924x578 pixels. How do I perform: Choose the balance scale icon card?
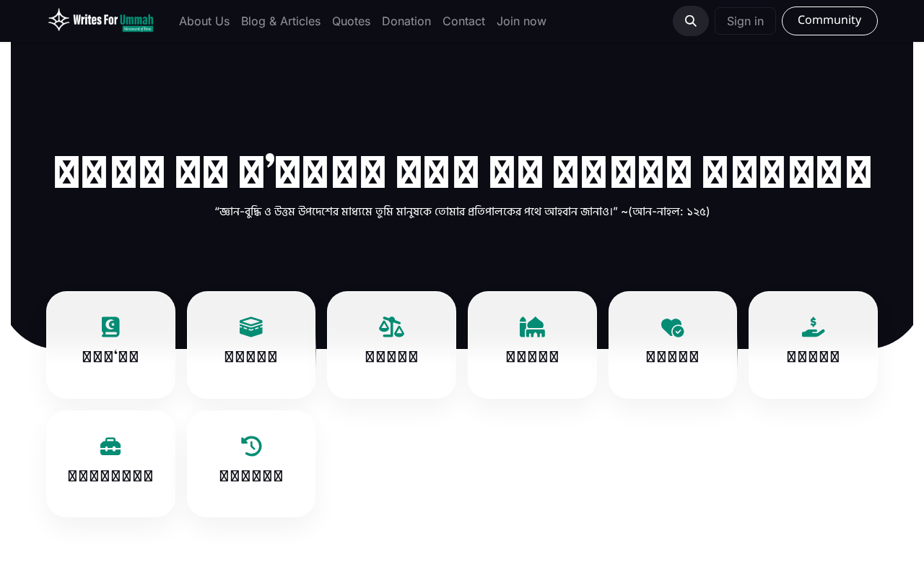391,345
